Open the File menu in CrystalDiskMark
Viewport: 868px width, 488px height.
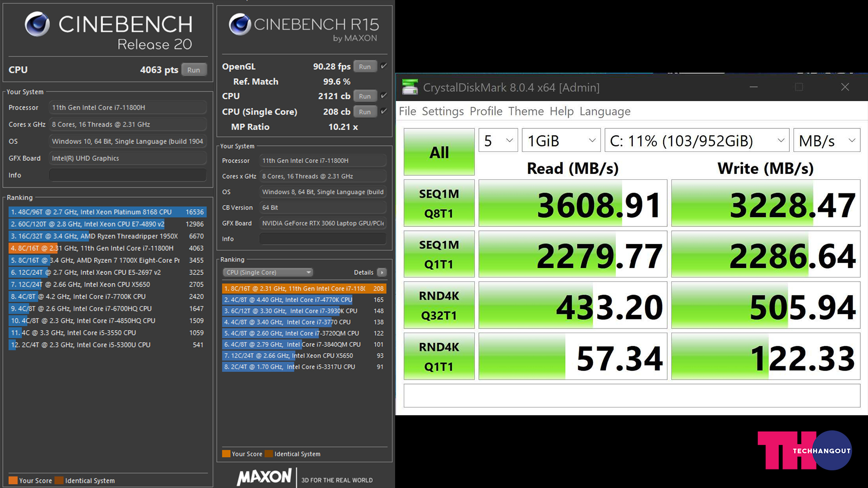(x=407, y=111)
